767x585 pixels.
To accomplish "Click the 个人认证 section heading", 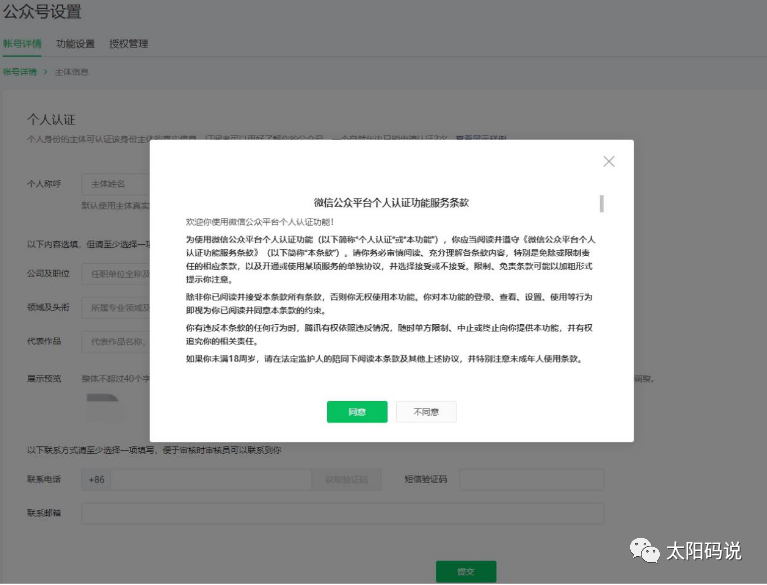I will [x=51, y=120].
